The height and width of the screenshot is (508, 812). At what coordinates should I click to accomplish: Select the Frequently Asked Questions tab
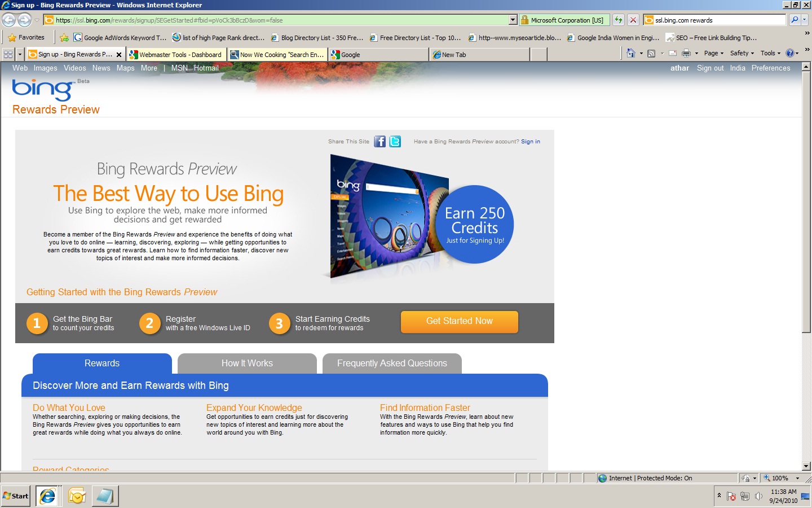coord(392,364)
